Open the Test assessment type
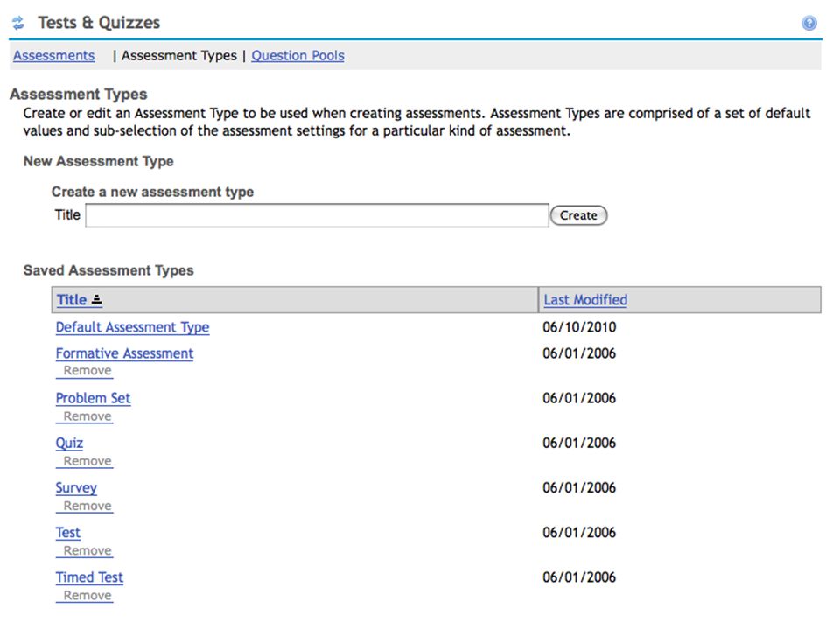This screenshot has height=630, width=840. (68, 533)
